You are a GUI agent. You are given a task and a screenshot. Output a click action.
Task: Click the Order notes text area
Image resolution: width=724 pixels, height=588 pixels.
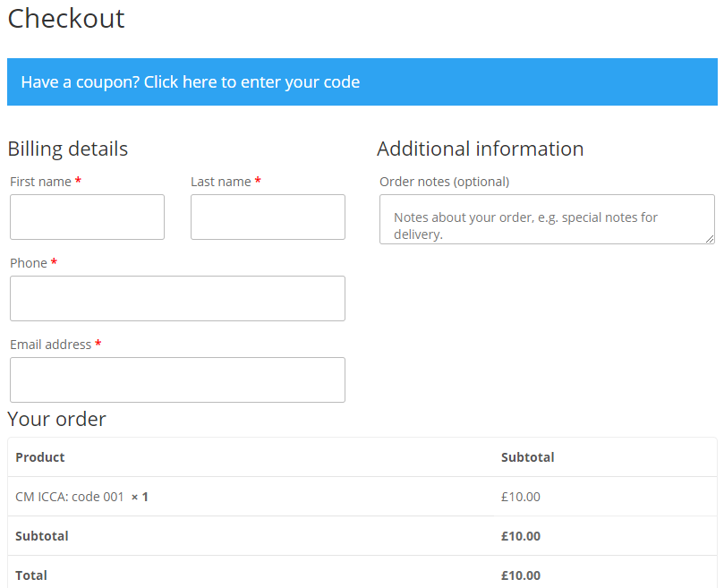547,219
